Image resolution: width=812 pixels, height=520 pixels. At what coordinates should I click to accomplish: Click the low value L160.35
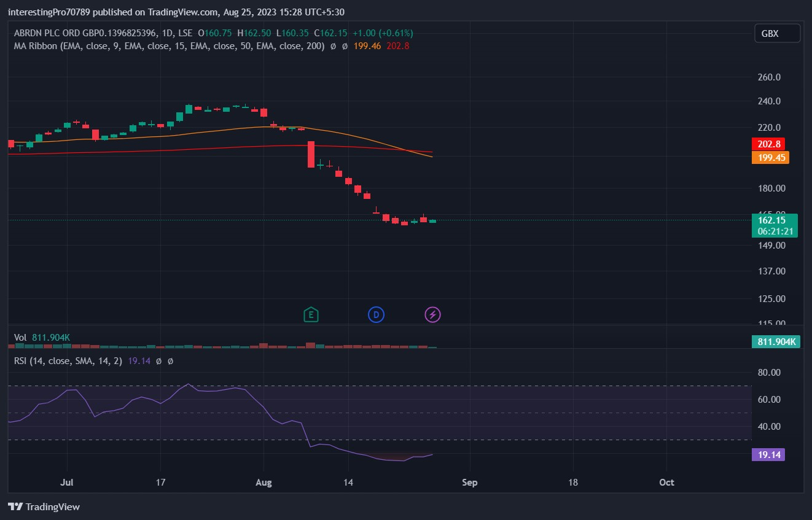point(292,33)
